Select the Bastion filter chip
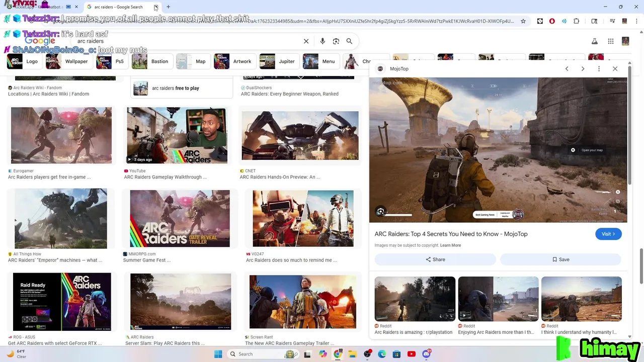Screen dimensions: 644x362 (x=151, y=61)
